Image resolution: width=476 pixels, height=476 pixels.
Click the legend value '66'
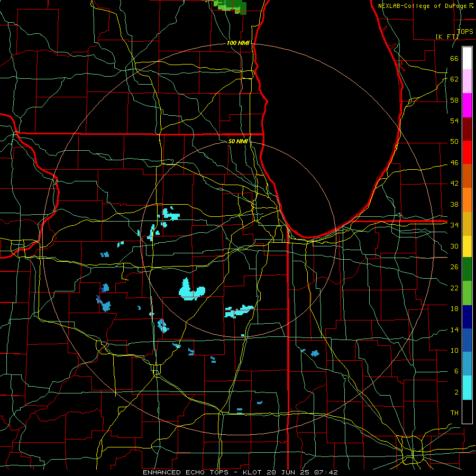click(454, 59)
